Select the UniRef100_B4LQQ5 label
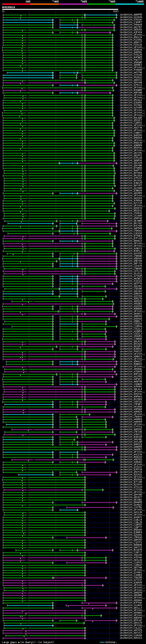Image resolution: width=146 pixels, height=644 pixels. click(131, 118)
